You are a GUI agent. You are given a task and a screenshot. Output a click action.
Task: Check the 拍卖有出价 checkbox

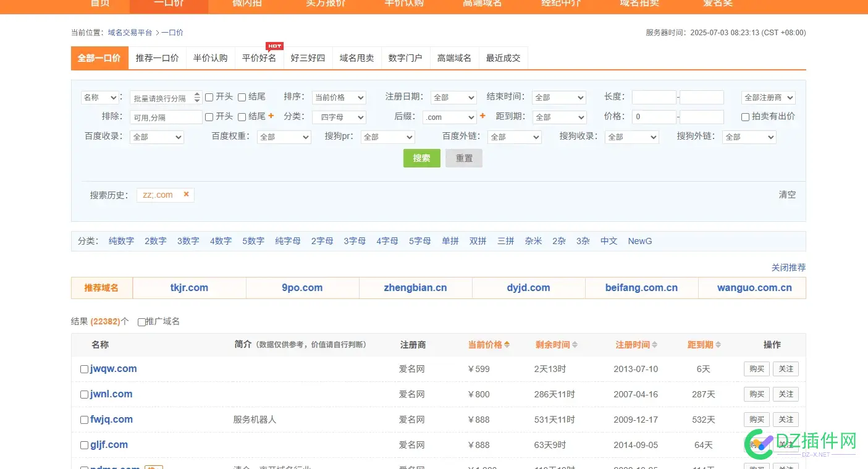[744, 117]
